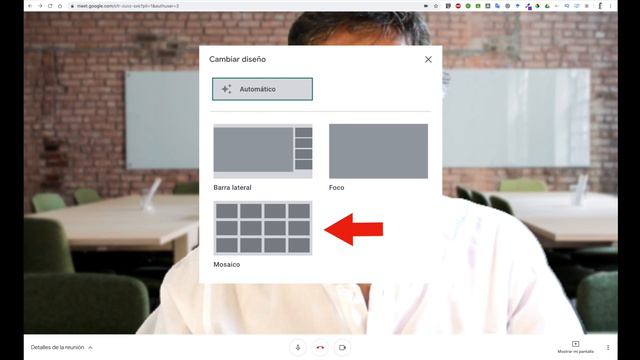The width and height of the screenshot is (640, 360).
Task: Bookmark this page with the star icon
Action: point(436,6)
